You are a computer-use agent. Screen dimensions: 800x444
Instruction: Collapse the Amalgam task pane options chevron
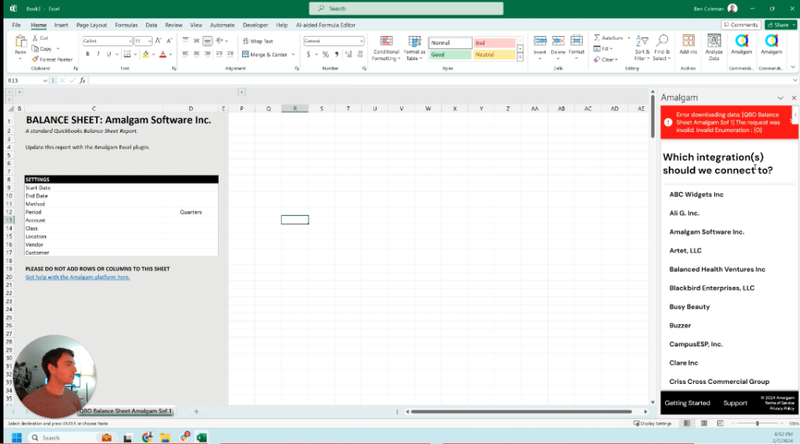[x=780, y=97]
